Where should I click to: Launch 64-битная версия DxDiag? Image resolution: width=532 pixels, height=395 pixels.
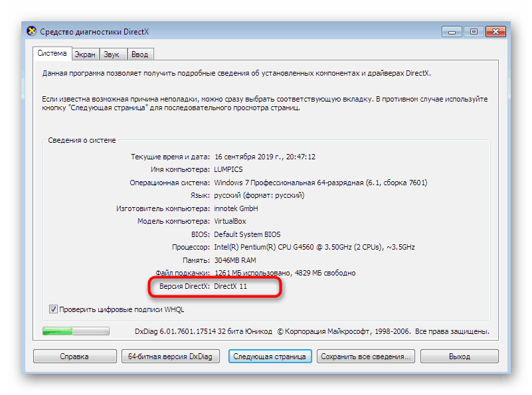coord(170,356)
